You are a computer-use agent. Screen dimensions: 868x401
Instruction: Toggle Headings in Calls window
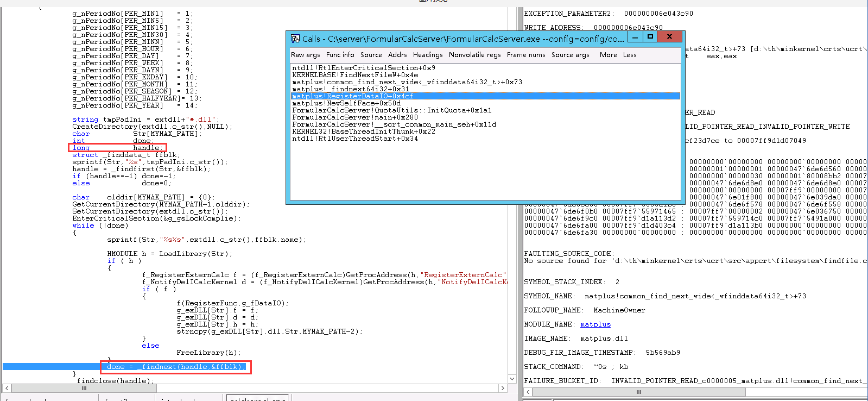(x=428, y=55)
